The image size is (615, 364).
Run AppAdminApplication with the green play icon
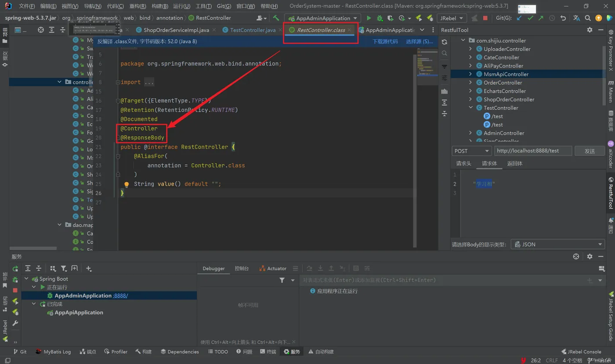369,18
